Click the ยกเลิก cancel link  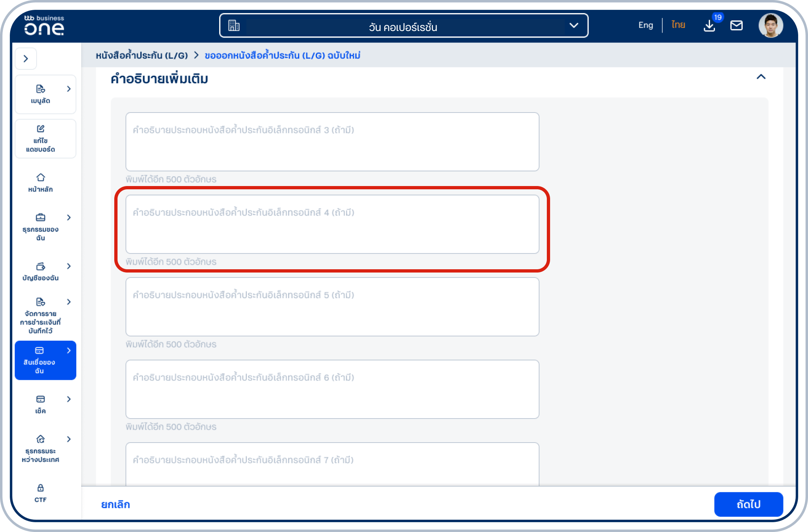click(115, 505)
